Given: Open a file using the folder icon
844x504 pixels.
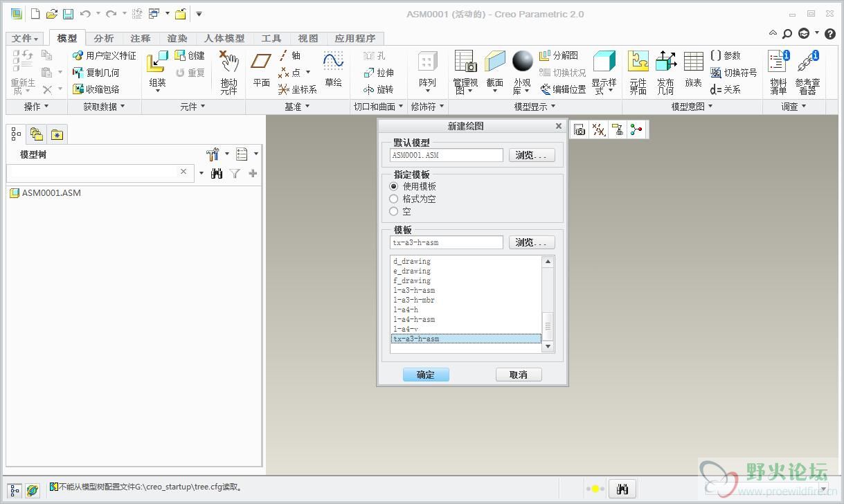Looking at the screenshot, I should point(51,14).
